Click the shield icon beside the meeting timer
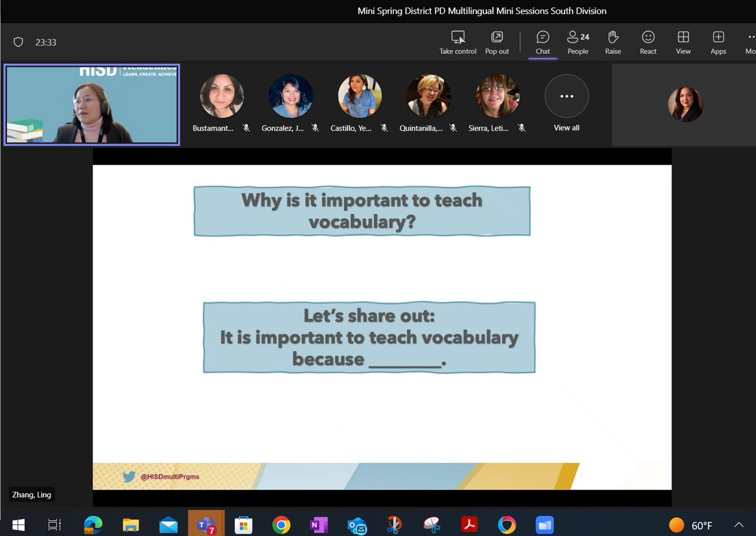Screen dimensions: 756x536 click(18, 42)
